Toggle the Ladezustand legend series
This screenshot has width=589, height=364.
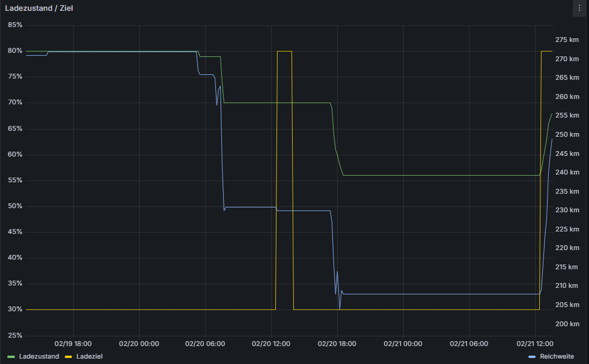[x=39, y=356]
